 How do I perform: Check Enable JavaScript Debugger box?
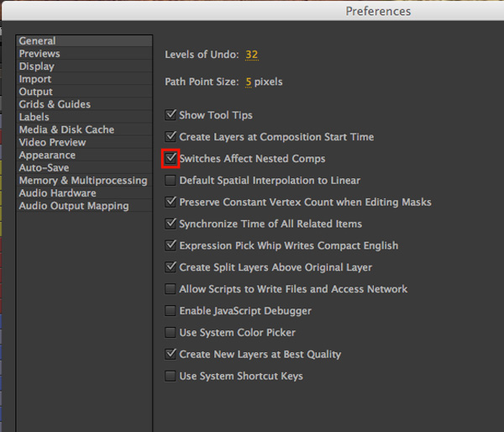click(170, 311)
